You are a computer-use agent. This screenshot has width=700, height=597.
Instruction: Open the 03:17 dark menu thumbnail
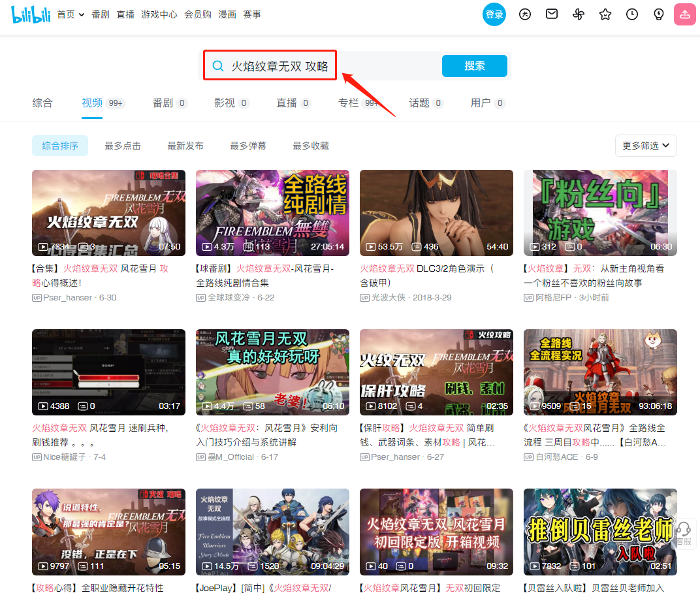pyautogui.click(x=108, y=372)
